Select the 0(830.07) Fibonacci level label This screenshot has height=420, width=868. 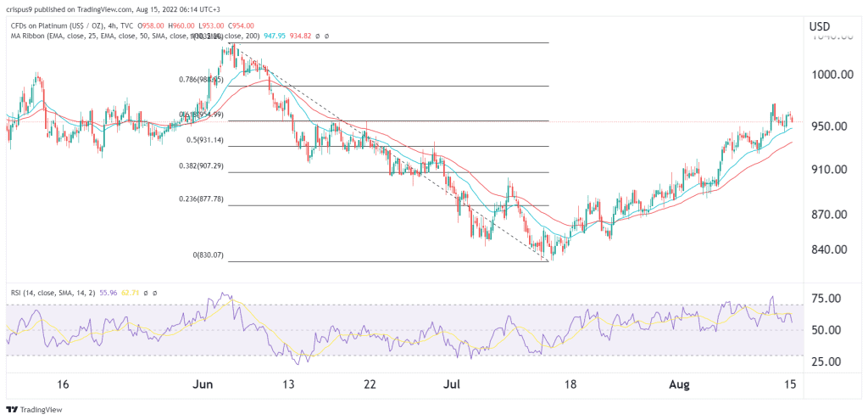pos(208,255)
